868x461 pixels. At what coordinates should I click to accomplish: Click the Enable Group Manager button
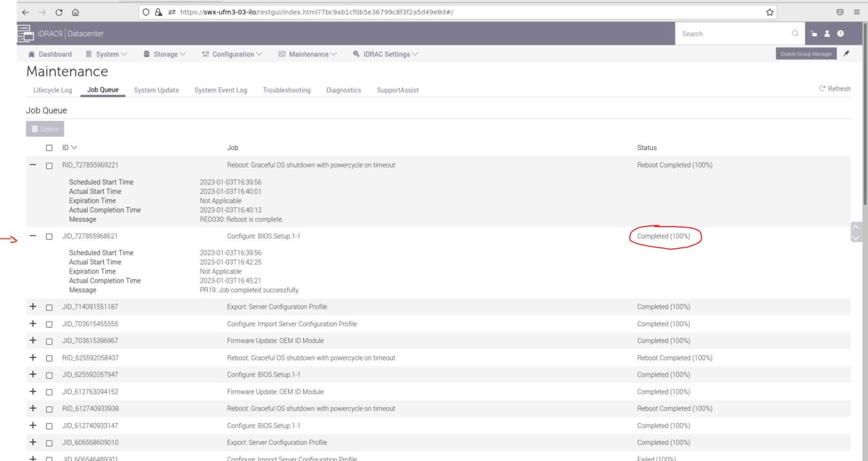(807, 54)
